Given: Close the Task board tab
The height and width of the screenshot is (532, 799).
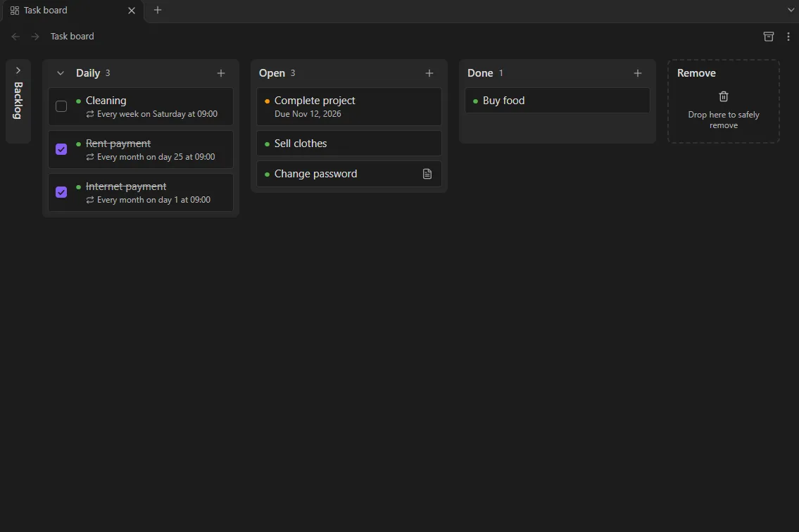Looking at the screenshot, I should click(132, 10).
